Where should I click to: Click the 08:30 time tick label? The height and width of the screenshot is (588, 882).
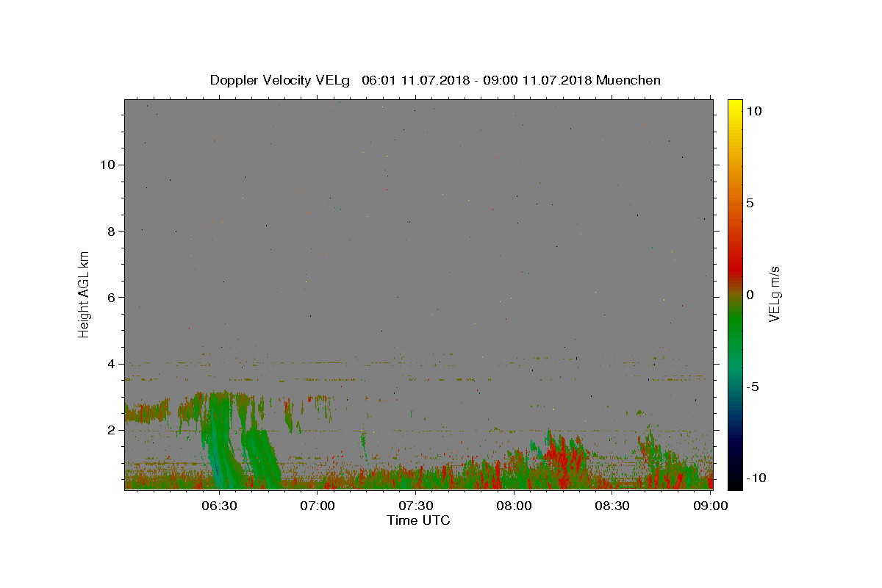613,506
